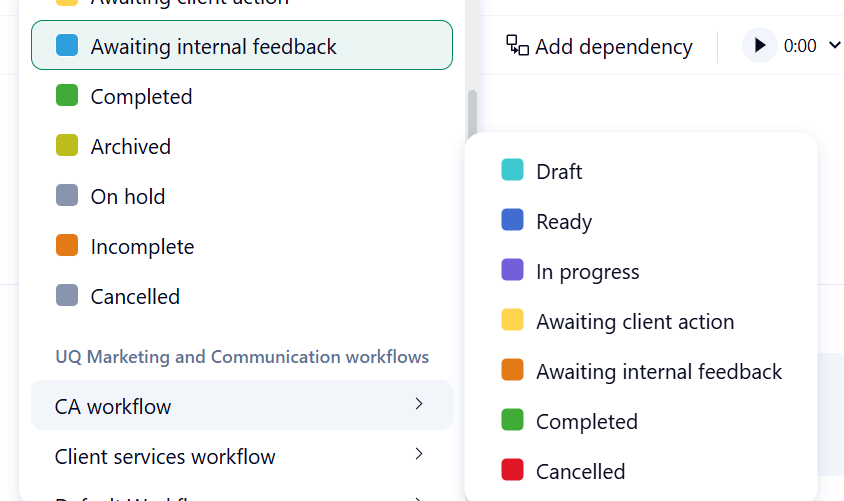The image size is (844, 501).
Task: Click the status list scrollbar
Action: [x=472, y=115]
